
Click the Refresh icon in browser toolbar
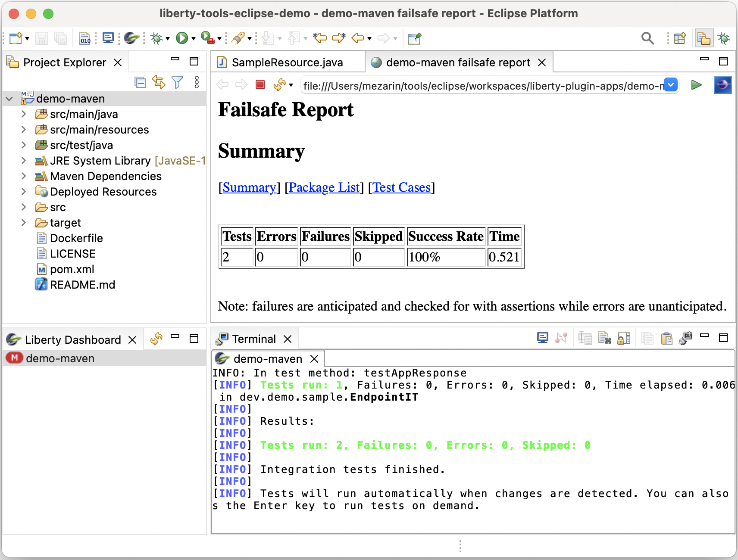pos(279,84)
